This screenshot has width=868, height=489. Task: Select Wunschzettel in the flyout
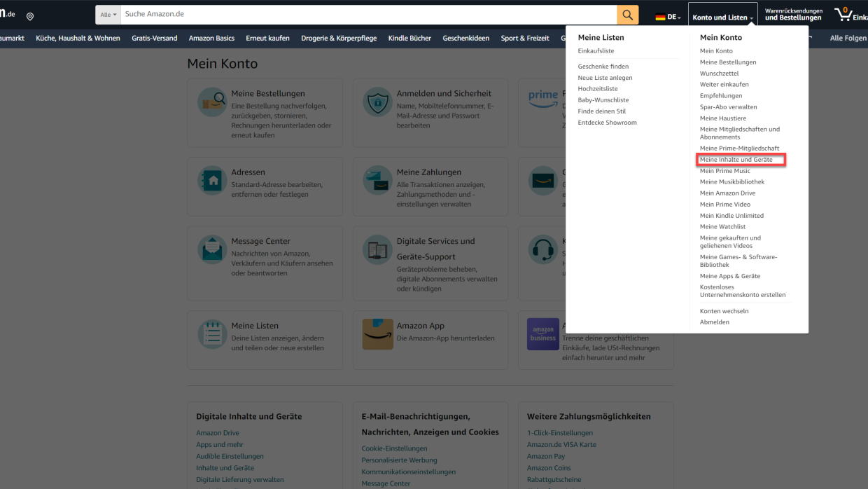tap(719, 74)
